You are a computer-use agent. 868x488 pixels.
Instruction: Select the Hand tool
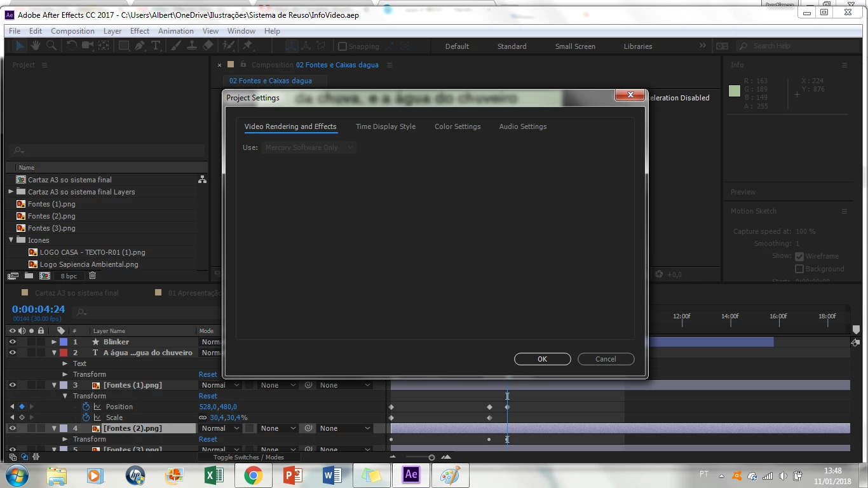pyautogui.click(x=36, y=46)
